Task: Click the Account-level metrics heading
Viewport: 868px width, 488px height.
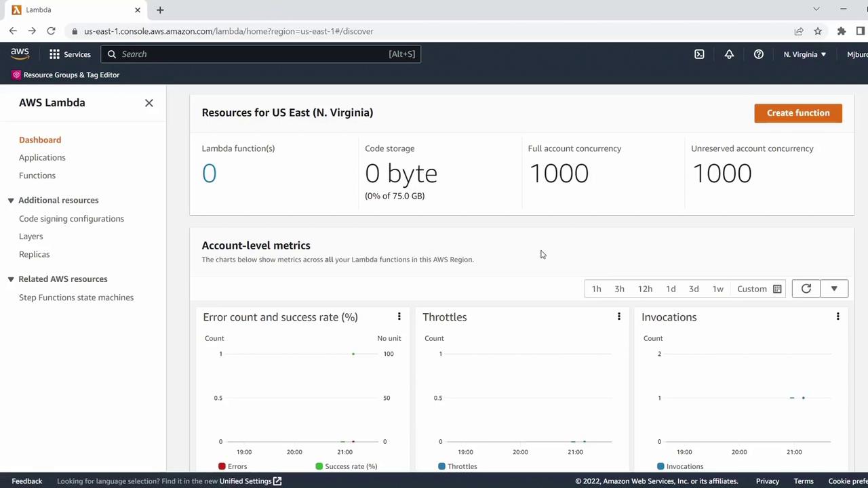Action: point(256,245)
